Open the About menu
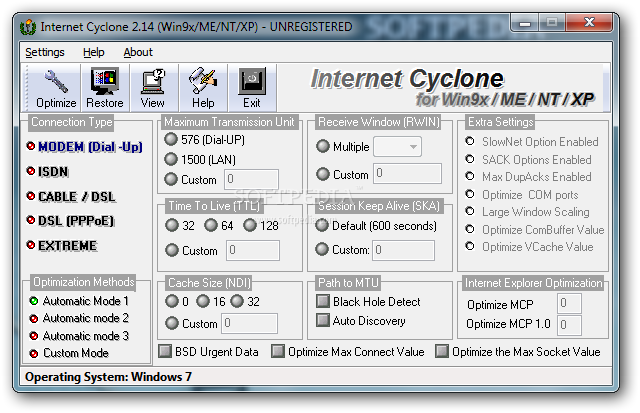The image size is (640, 413). point(138,52)
